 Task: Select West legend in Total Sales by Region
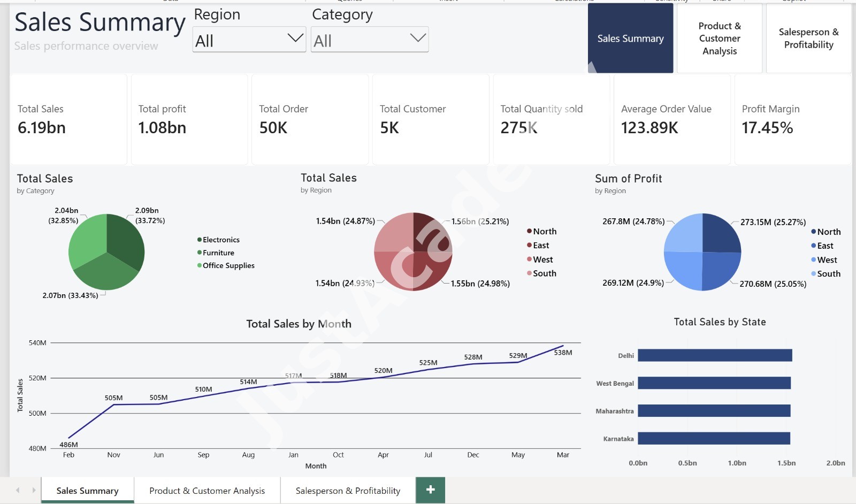click(540, 259)
